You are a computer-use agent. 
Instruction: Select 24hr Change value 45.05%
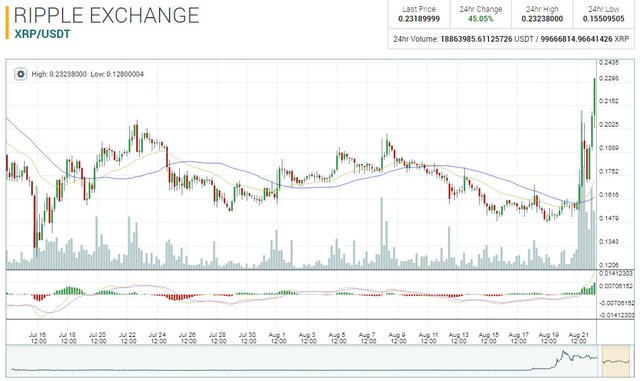click(x=480, y=19)
